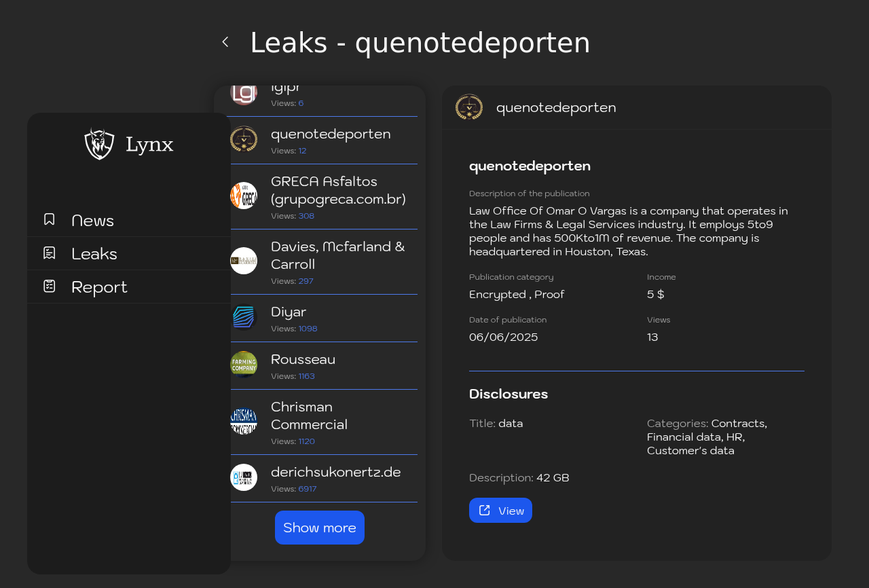Click the Categories list "Contracts, Financial data"
869x588 pixels.
[707, 437]
